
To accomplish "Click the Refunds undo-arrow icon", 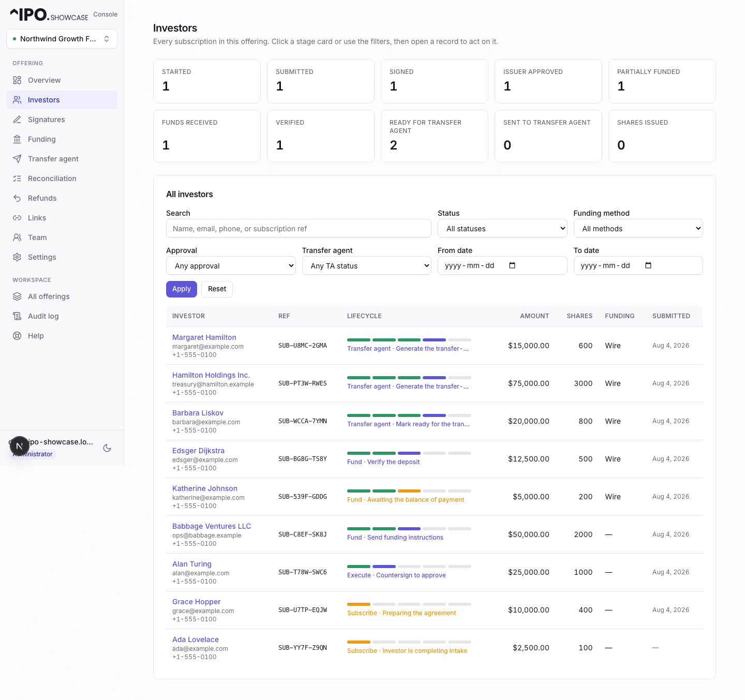I will pos(17,198).
